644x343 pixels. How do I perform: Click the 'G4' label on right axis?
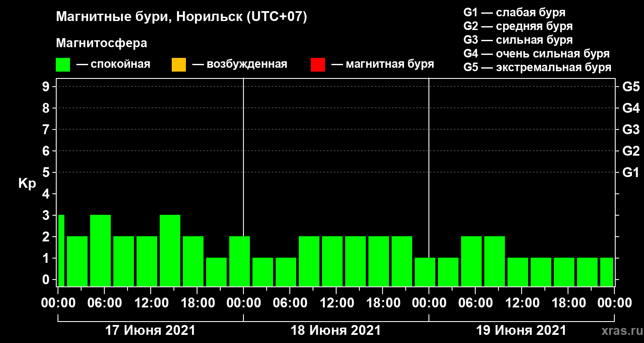click(631, 108)
